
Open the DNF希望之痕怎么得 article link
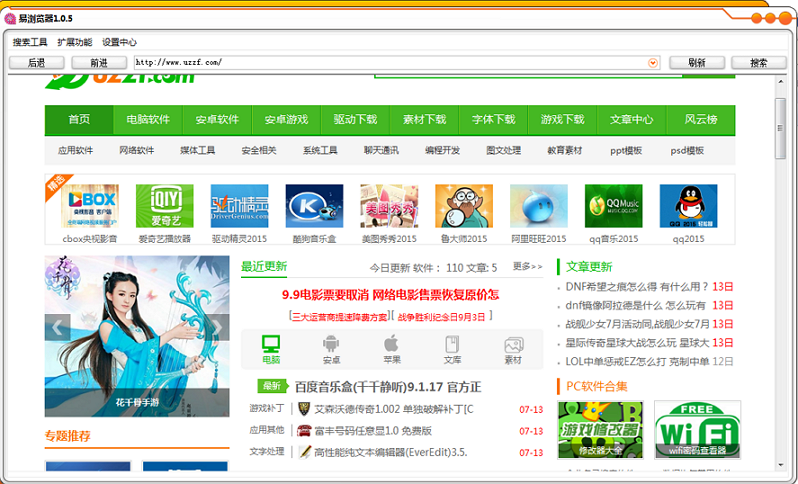click(x=637, y=287)
